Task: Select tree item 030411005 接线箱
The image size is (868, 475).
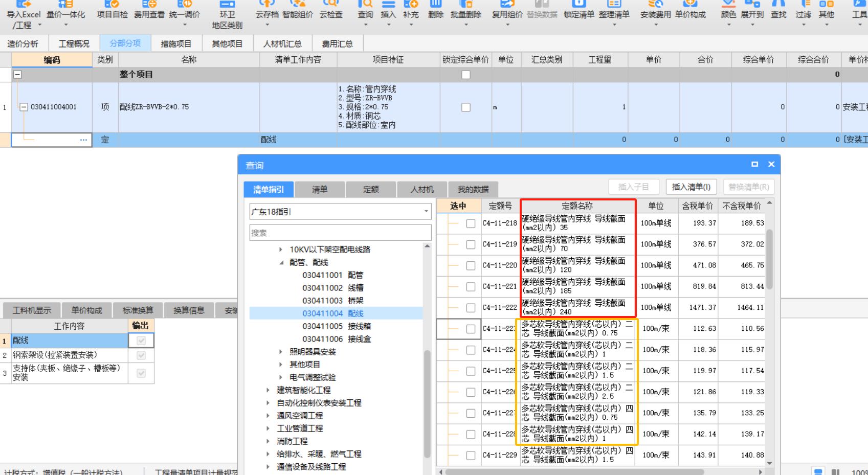Action: pos(337,326)
